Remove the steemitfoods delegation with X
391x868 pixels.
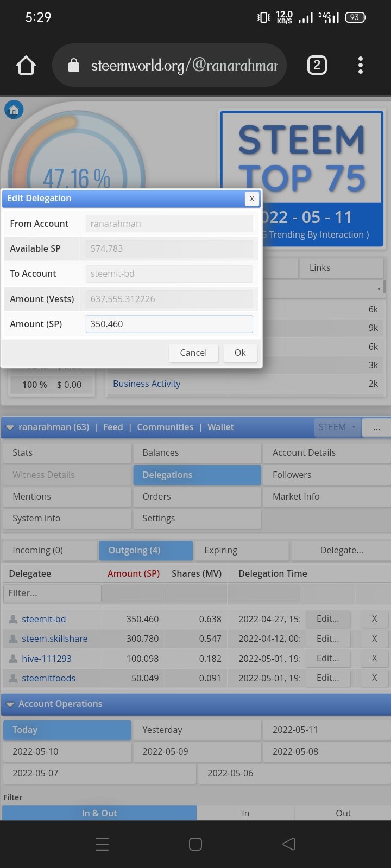[x=374, y=678]
